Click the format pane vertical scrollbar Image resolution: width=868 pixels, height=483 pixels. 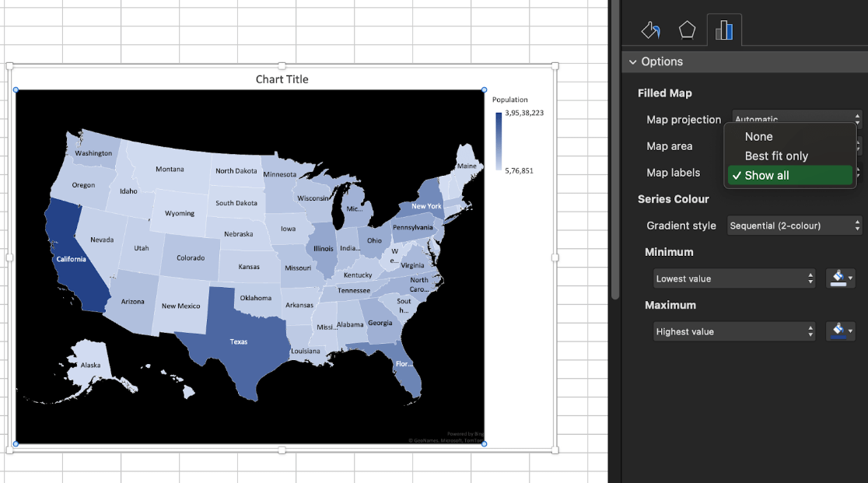(x=615, y=149)
